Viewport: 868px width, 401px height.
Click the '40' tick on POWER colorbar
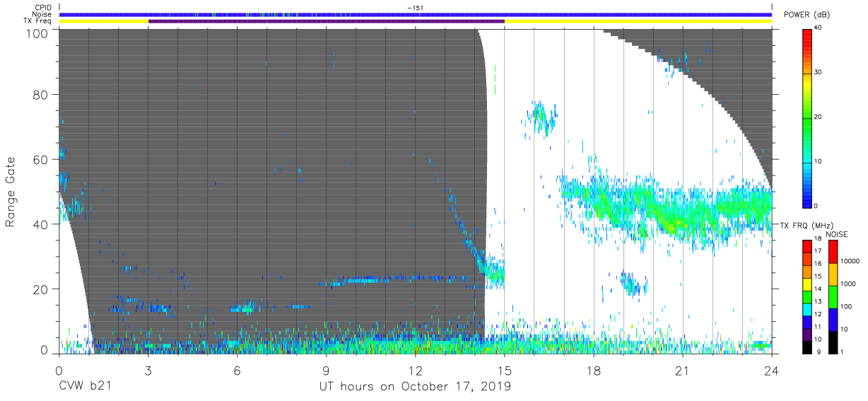point(819,28)
